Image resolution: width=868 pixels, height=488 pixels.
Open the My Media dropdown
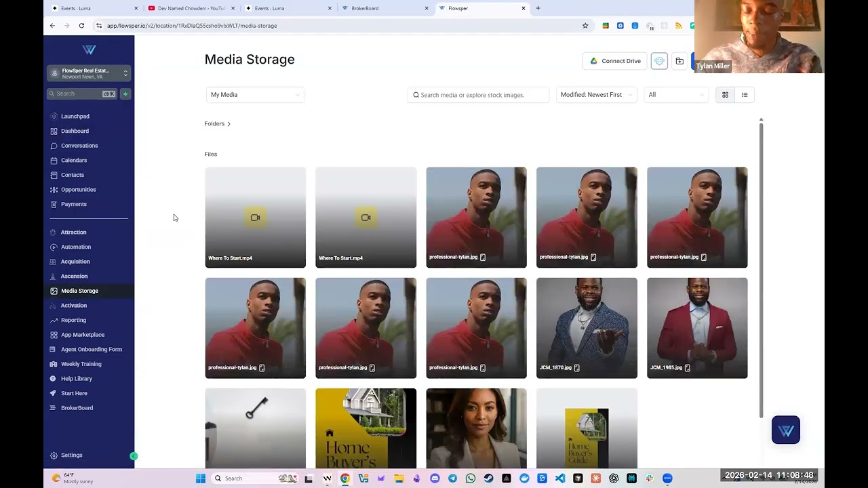click(x=255, y=95)
